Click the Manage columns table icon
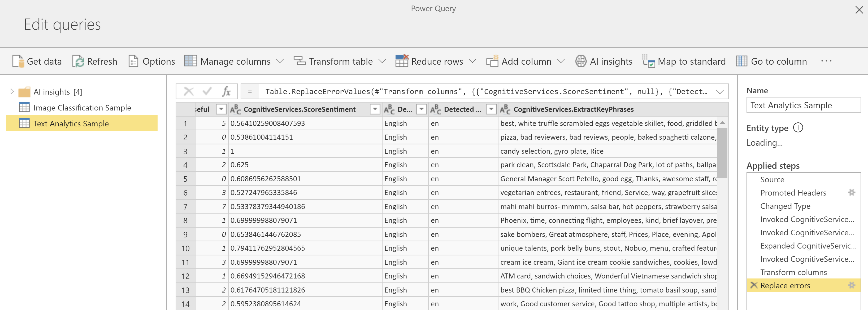The width and height of the screenshot is (868, 310). coord(190,61)
